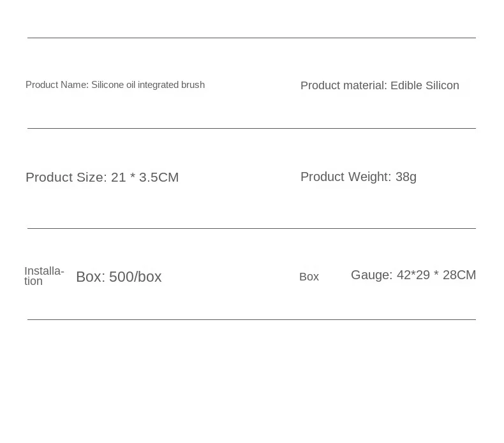This screenshot has height=443, width=504.
Task: Click the 28CM gauge dimension
Action: coord(459,275)
